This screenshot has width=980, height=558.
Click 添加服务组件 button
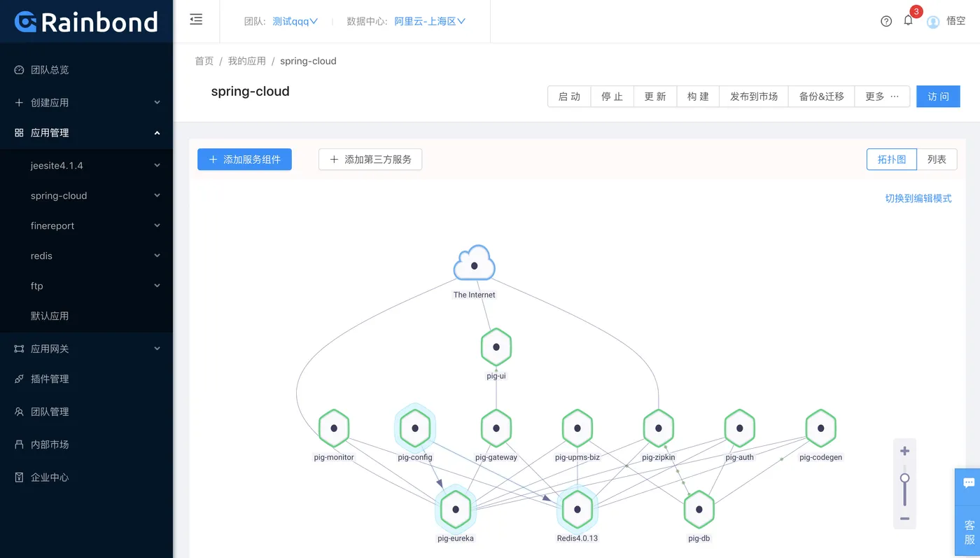244,160
